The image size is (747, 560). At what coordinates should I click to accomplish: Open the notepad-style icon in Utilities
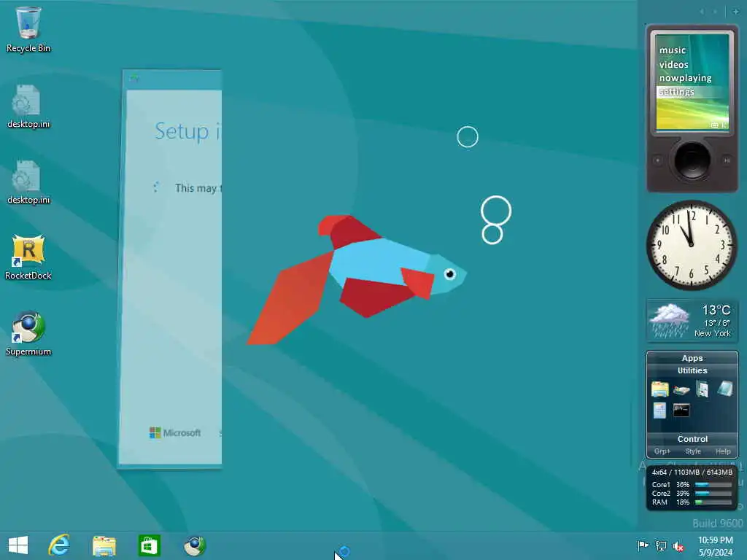(x=724, y=389)
